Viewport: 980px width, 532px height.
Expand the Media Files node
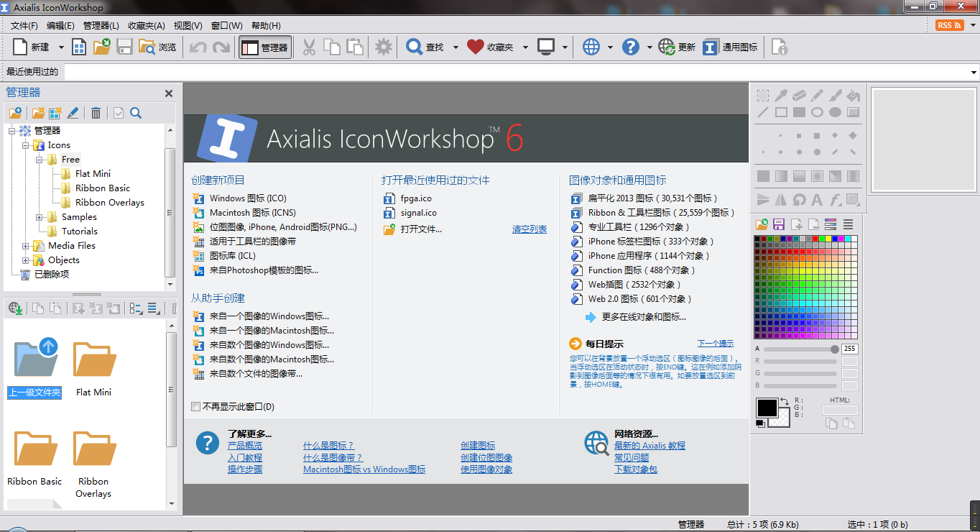pos(24,245)
